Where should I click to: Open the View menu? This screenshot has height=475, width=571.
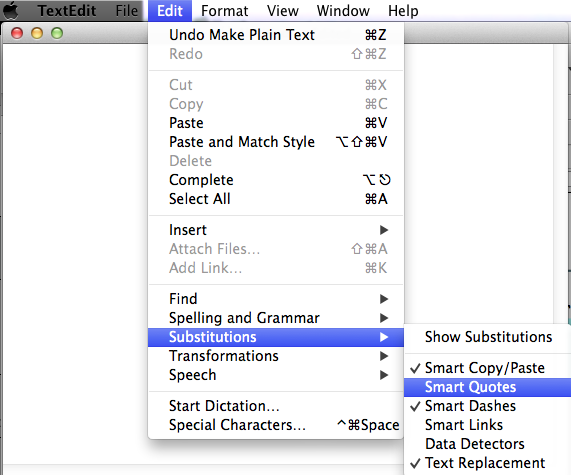(283, 11)
